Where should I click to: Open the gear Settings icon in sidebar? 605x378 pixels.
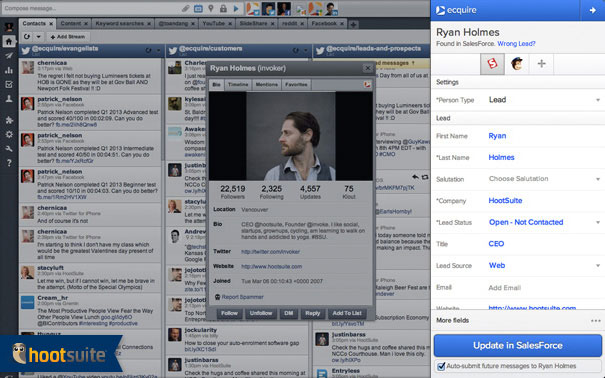9,135
